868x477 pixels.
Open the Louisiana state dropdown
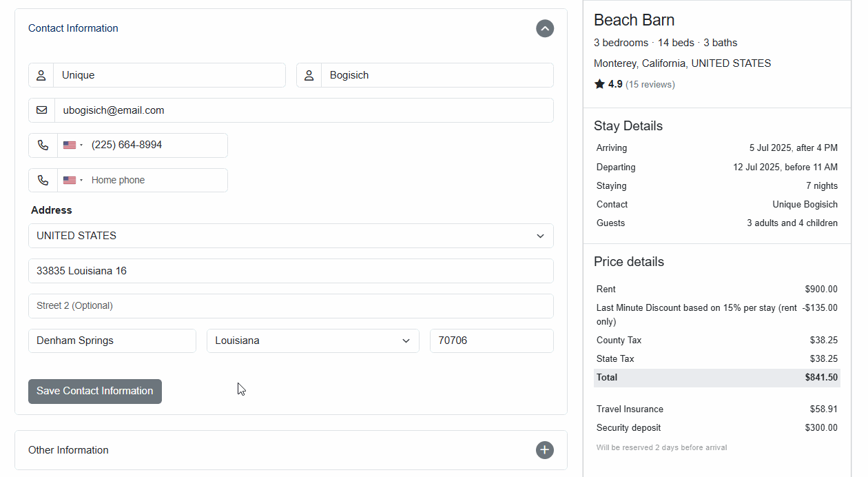313,341
